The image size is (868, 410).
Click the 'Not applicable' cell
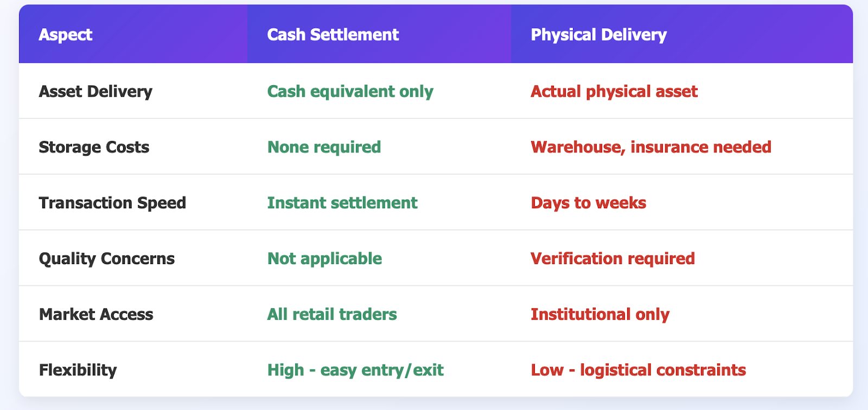point(324,259)
